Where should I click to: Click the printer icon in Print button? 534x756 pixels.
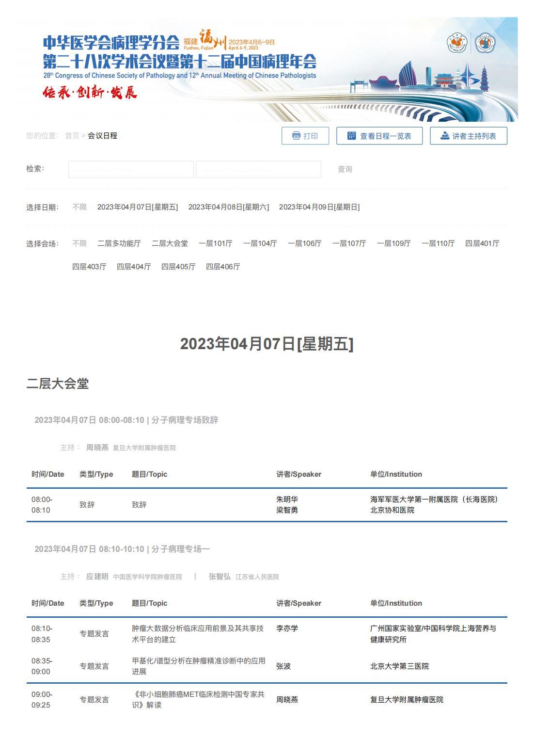click(x=296, y=136)
